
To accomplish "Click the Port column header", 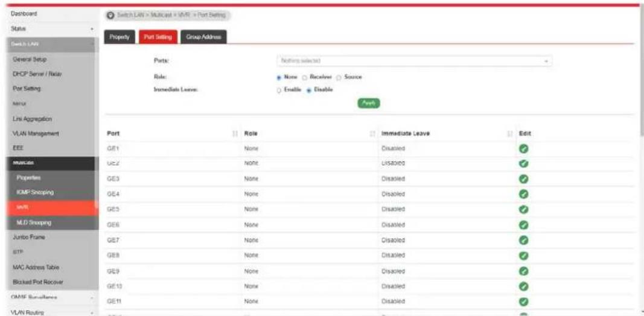I will tap(113, 134).
